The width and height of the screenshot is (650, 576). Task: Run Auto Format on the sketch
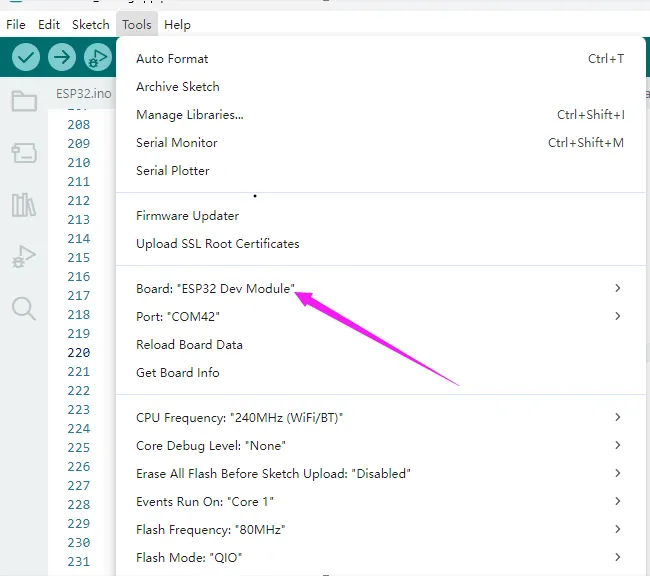click(x=172, y=59)
